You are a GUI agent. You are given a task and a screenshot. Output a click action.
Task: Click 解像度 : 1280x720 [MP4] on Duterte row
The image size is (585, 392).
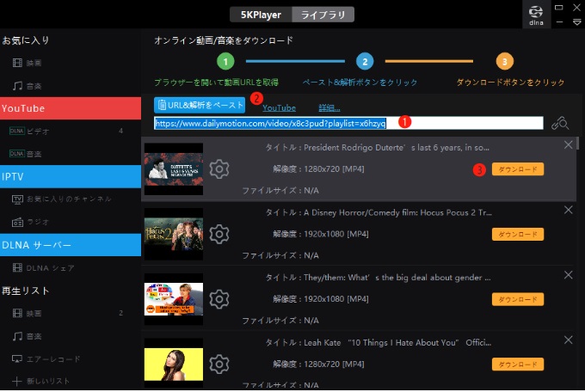[318, 169]
